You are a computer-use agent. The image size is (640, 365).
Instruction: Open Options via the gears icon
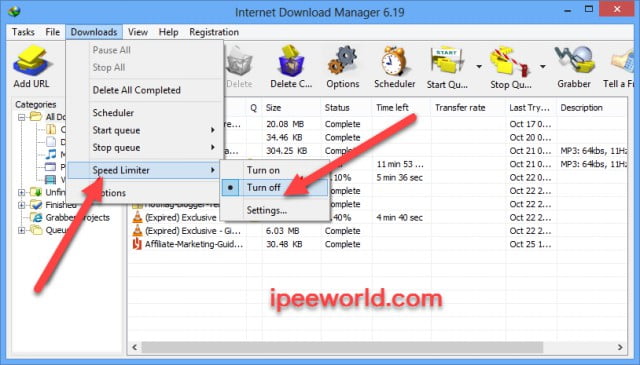[x=342, y=60]
